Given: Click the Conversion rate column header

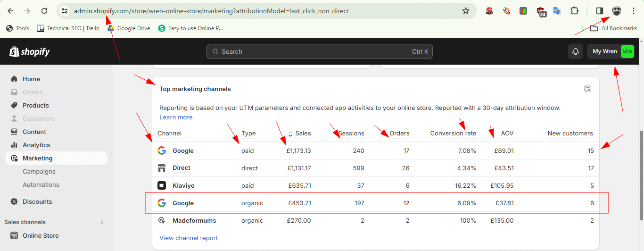Looking at the screenshot, I should (453, 133).
